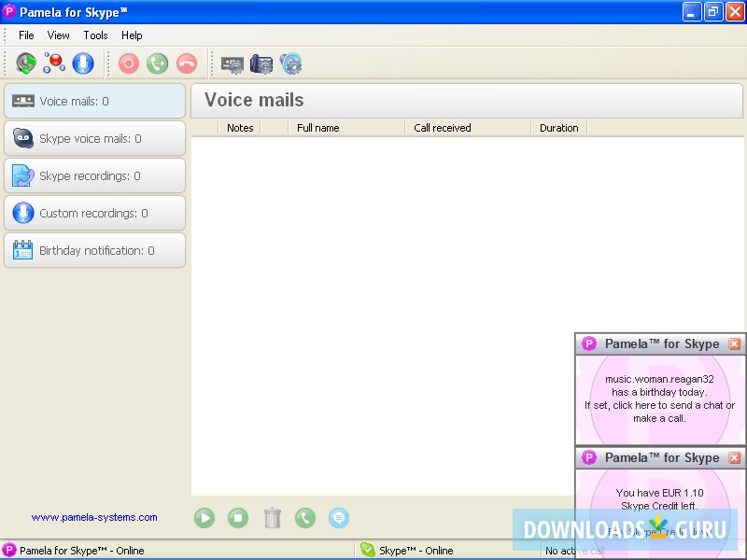Click the Pamela icon in the title bar

click(x=9, y=11)
